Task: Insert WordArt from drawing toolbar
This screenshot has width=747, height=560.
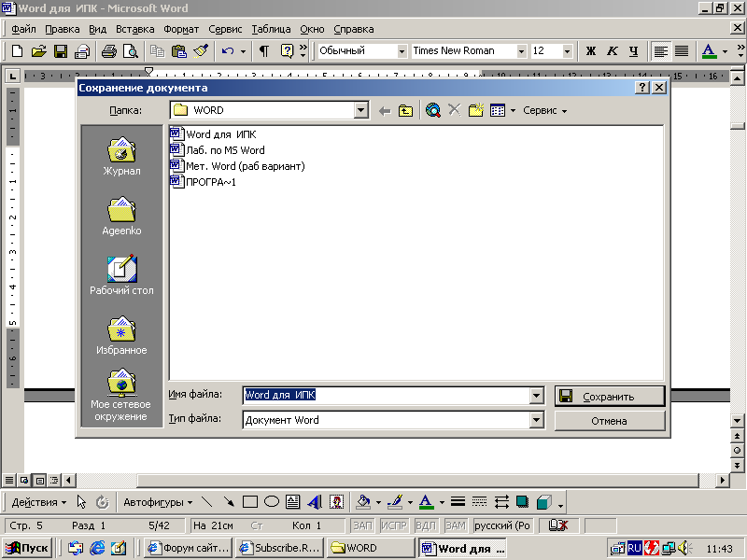Action: point(315,502)
